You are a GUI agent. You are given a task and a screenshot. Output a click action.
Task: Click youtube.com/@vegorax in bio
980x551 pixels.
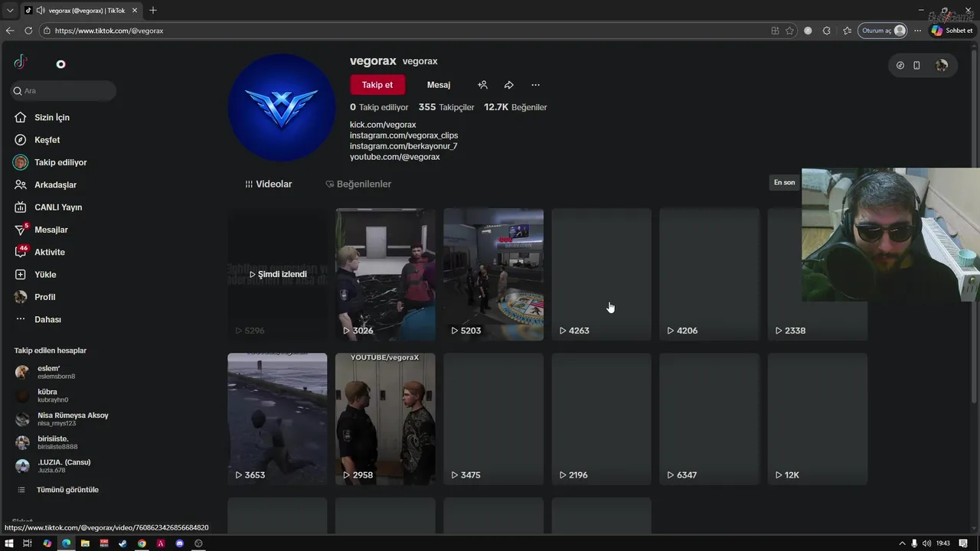tap(394, 157)
